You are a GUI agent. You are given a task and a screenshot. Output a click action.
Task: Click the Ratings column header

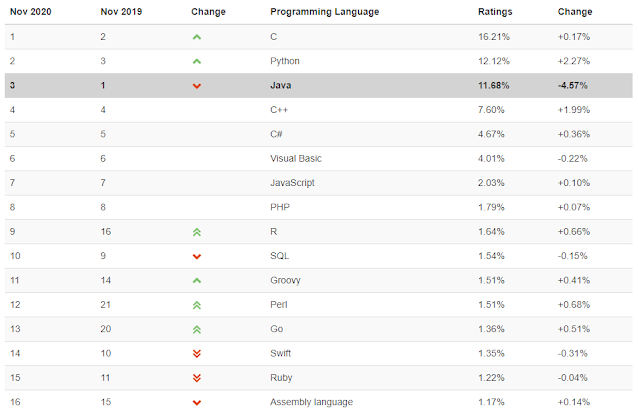click(x=495, y=12)
